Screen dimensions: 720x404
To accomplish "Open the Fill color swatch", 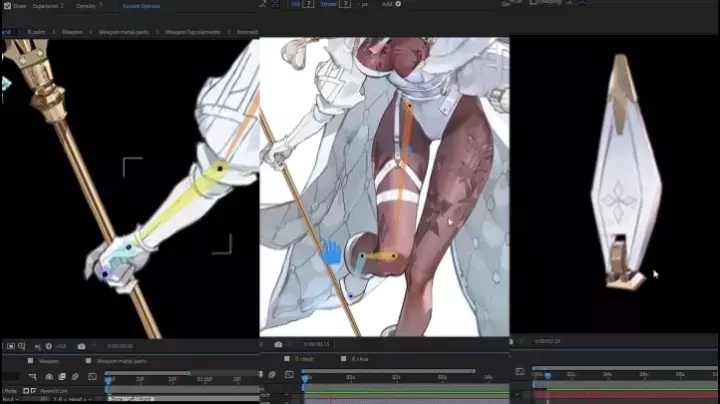I will 309,4.
